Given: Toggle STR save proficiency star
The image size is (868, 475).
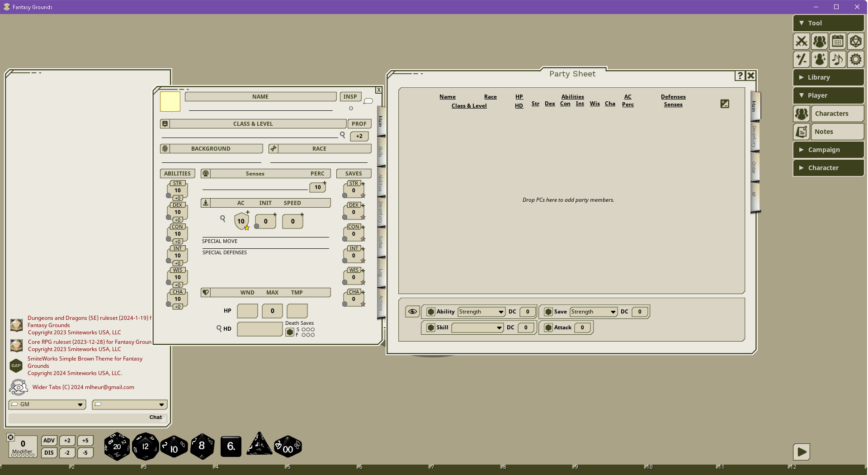Looking at the screenshot, I should [x=363, y=196].
